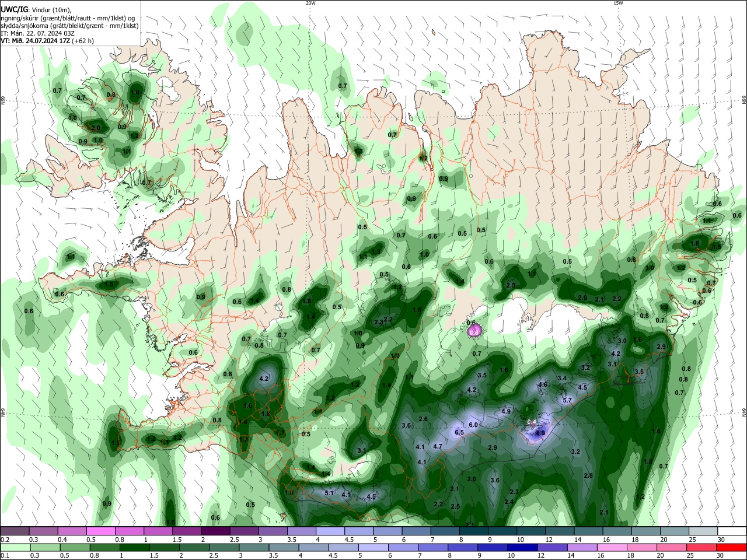
Task: Click the Vindur (10m) legend text
Action: [x=51, y=10]
